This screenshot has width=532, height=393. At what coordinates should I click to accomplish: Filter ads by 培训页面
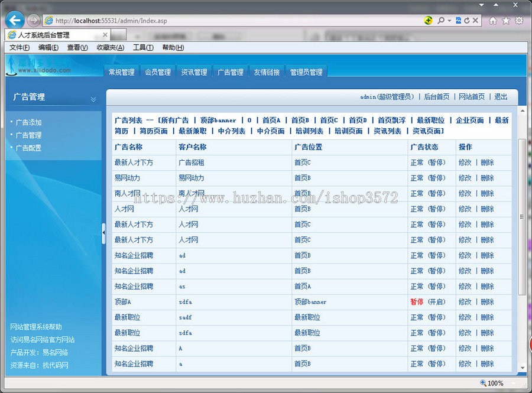point(348,131)
